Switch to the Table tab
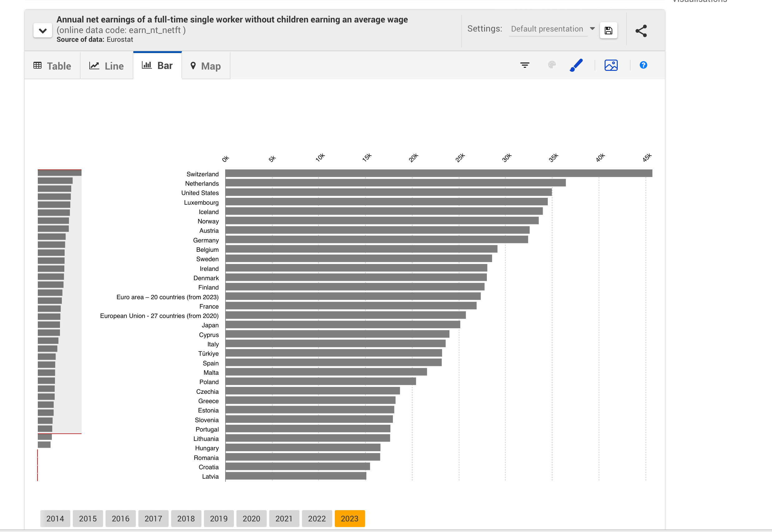The width and height of the screenshot is (772, 532). 52,66
